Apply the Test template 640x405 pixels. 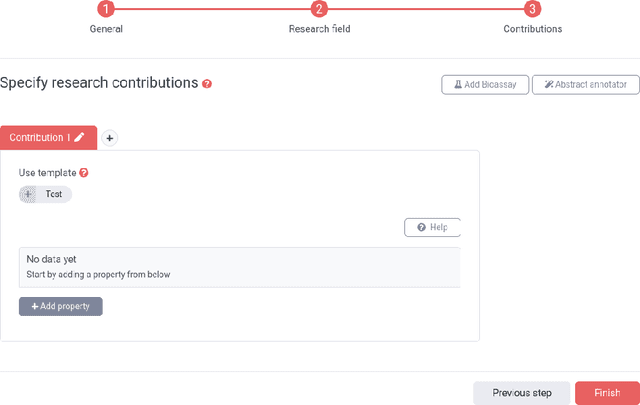coord(53,194)
